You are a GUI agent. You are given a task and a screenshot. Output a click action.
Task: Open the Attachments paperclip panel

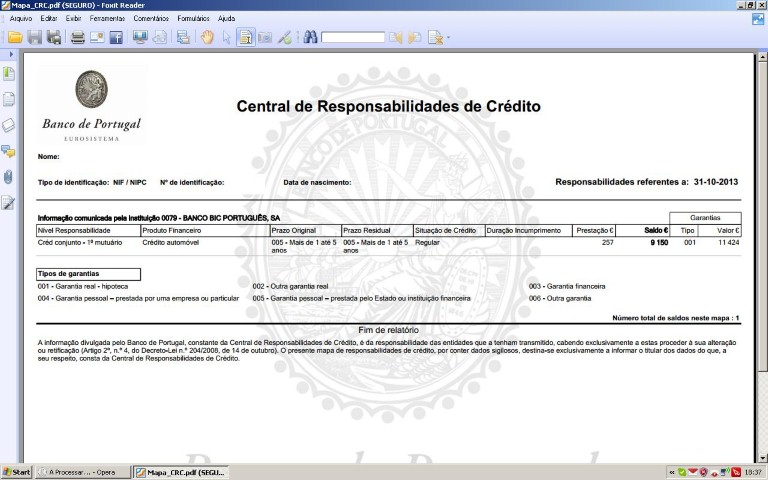click(9, 177)
